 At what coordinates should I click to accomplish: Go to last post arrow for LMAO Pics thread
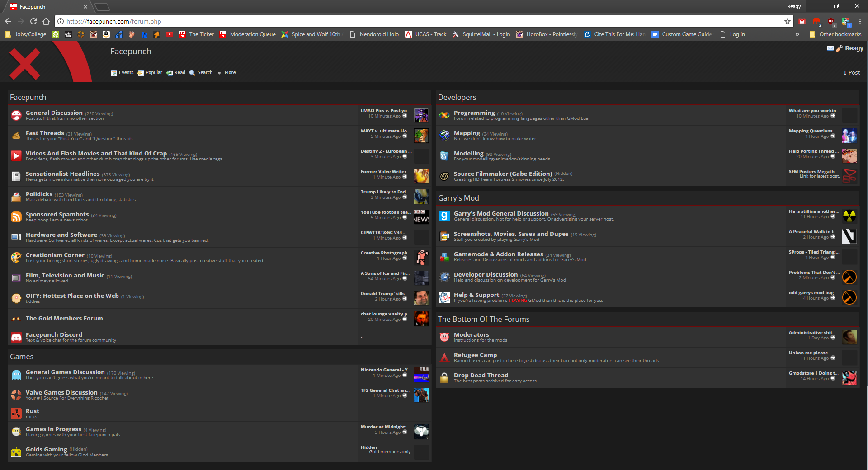click(405, 116)
